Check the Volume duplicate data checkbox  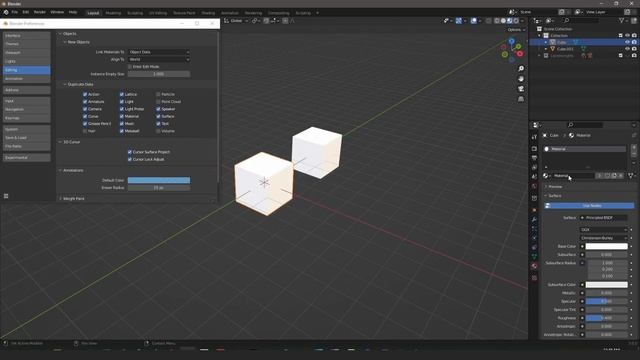158,131
